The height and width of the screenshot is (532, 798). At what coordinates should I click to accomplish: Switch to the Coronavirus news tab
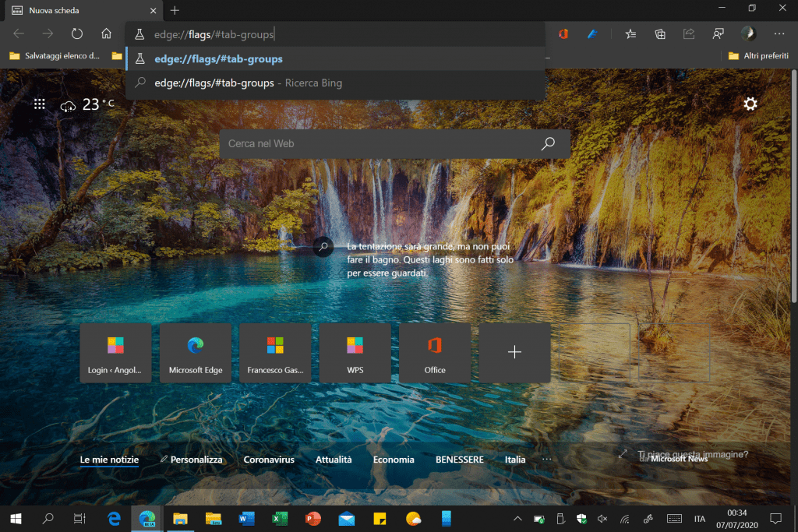[269, 460]
